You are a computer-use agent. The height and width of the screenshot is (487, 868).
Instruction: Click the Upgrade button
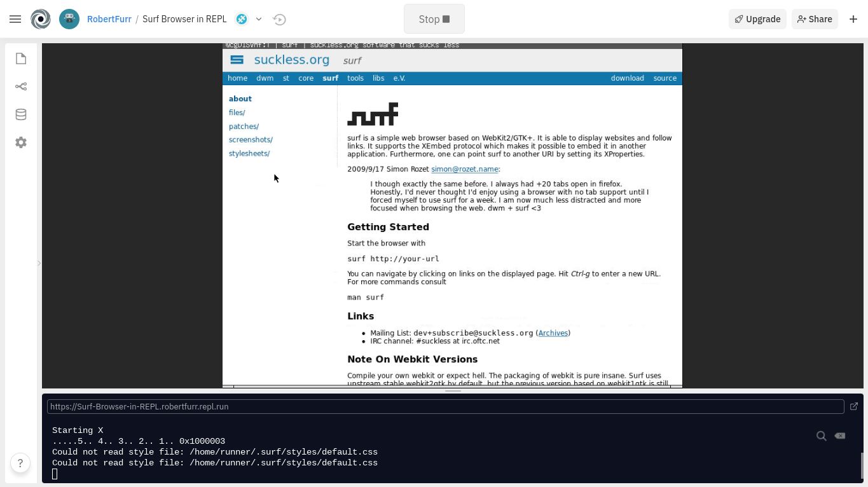[x=757, y=19]
